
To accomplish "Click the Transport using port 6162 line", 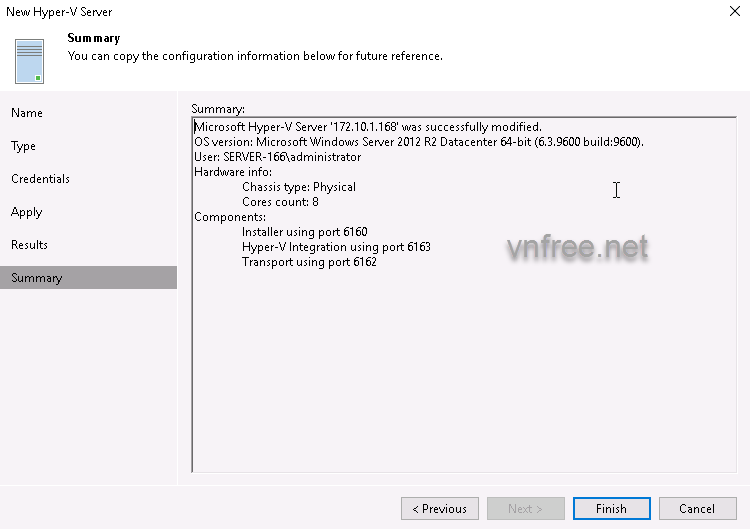I will coord(309,262).
